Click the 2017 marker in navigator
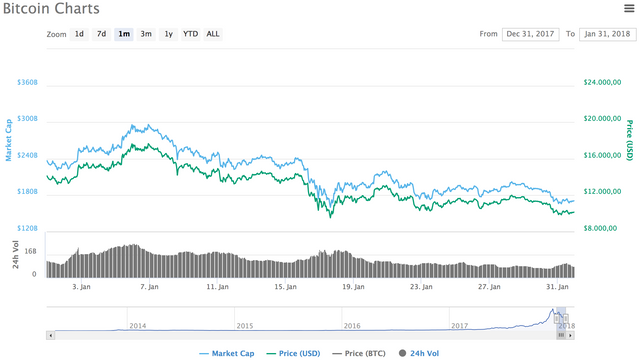640x360 pixels. pos(459,326)
